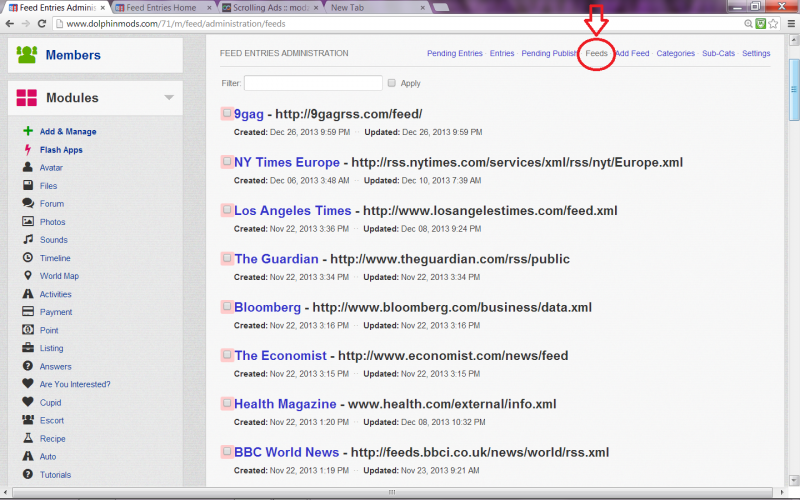Click the Escort people icon
This screenshot has height=500, width=800.
pos(28,420)
